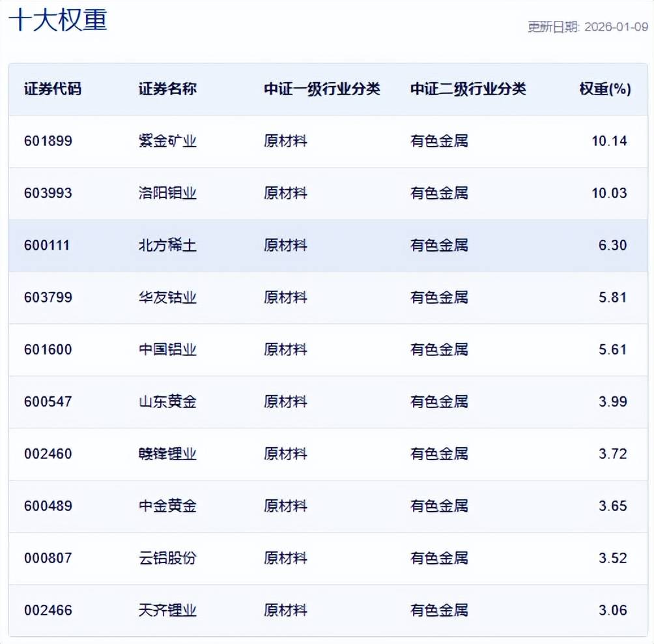The height and width of the screenshot is (644, 654).
Task: Click the 天齐锂业 stock name
Action: [167, 610]
